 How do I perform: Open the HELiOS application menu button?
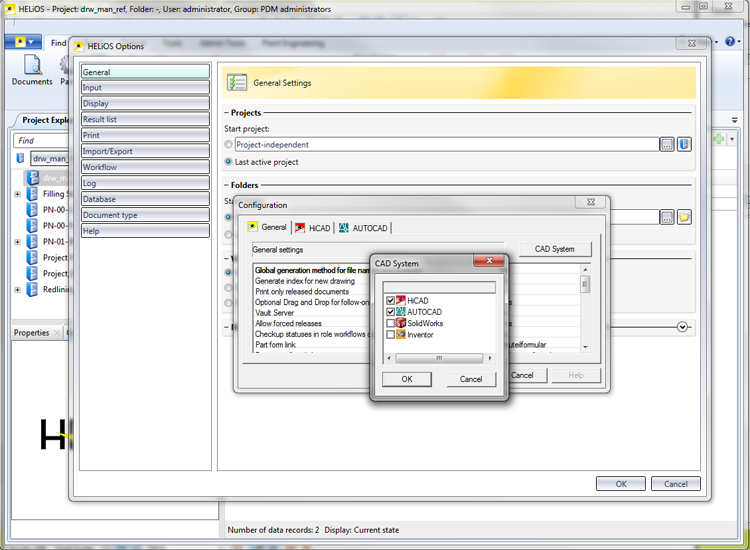[24, 42]
